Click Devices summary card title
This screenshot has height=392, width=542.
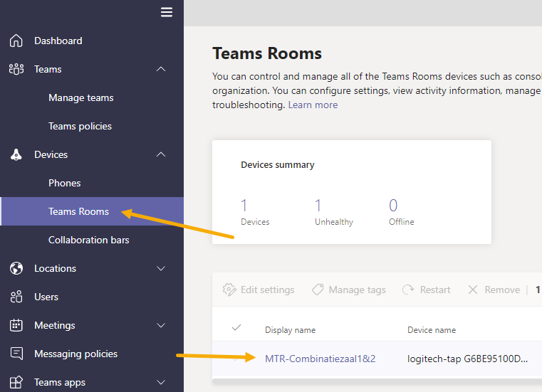click(278, 165)
